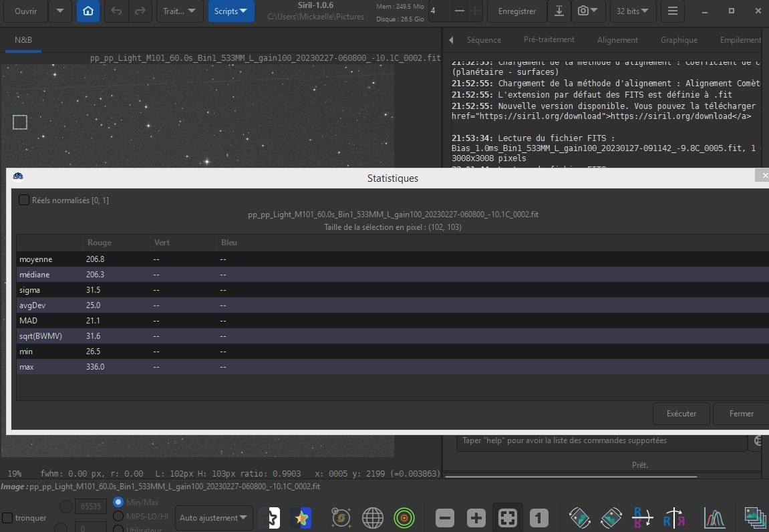Select the moyenne row value 206.8
The image size is (769, 532).
coord(95,259)
